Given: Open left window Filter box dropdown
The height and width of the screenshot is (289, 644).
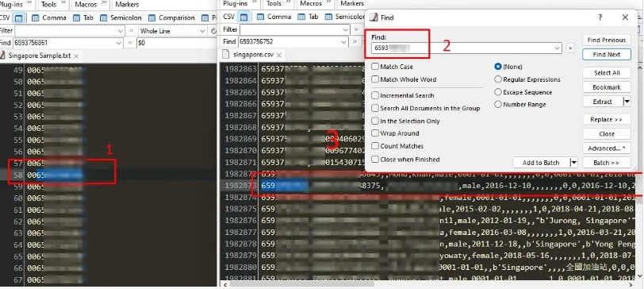Looking at the screenshot, I should point(121,31).
